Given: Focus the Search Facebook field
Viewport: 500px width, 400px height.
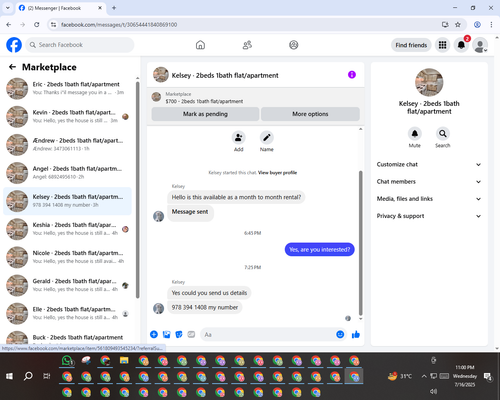Looking at the screenshot, I should pyautogui.click(x=80, y=45).
